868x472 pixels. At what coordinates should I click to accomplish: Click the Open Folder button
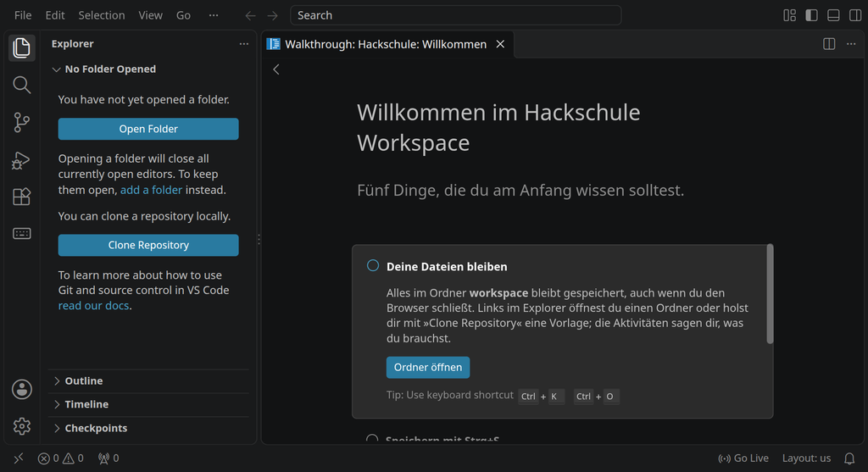point(148,129)
